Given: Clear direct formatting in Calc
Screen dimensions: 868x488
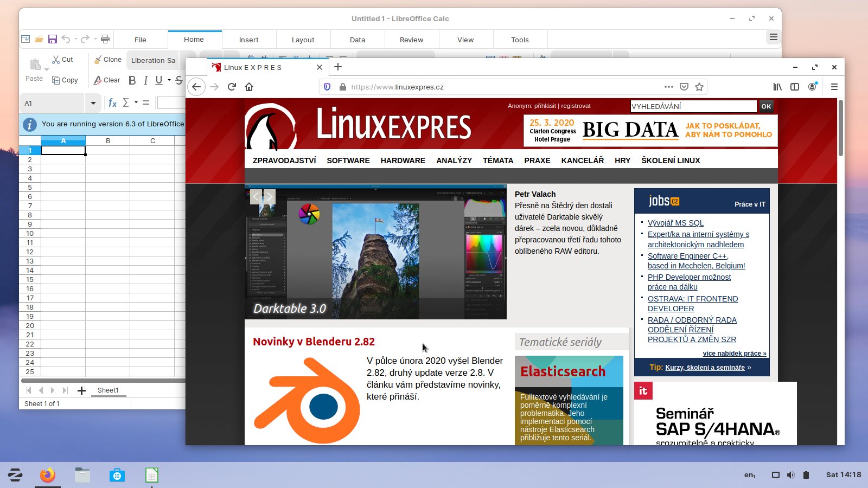Looking at the screenshot, I should (x=107, y=80).
